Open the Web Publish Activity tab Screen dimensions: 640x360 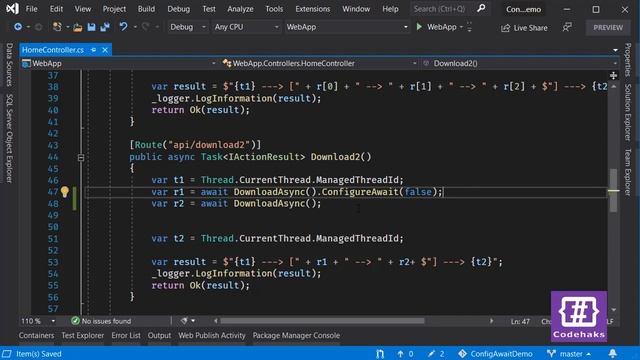click(212, 336)
